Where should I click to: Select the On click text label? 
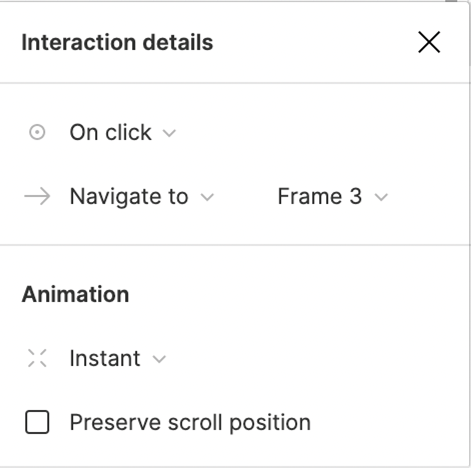[x=111, y=132]
